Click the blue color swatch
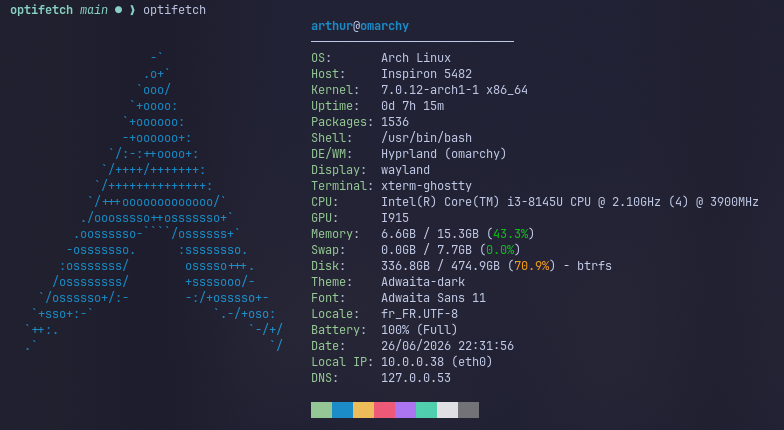 pos(342,410)
